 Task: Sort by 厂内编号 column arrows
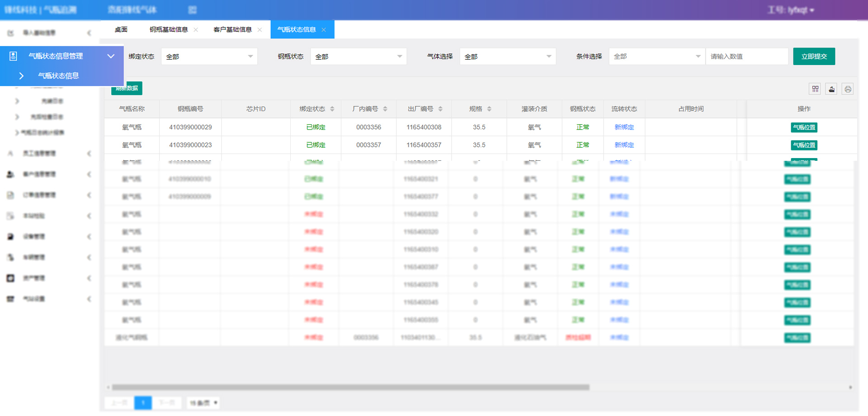[x=385, y=109]
